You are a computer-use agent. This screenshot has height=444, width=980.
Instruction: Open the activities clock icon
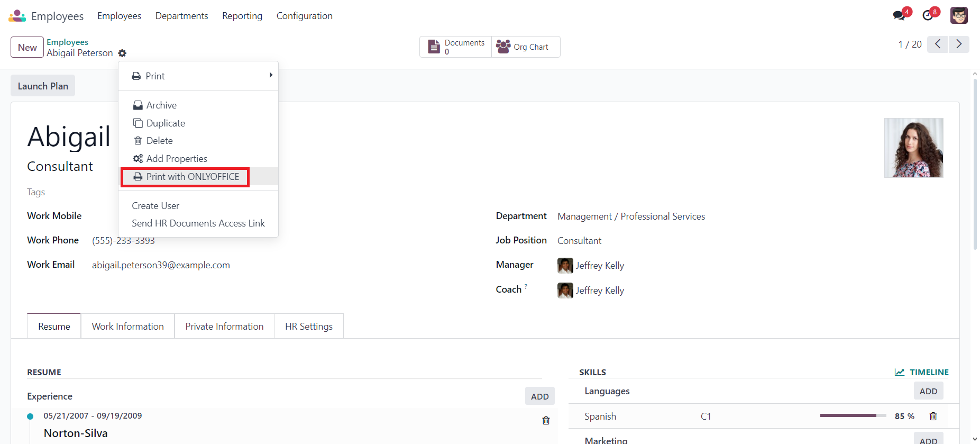tap(928, 15)
